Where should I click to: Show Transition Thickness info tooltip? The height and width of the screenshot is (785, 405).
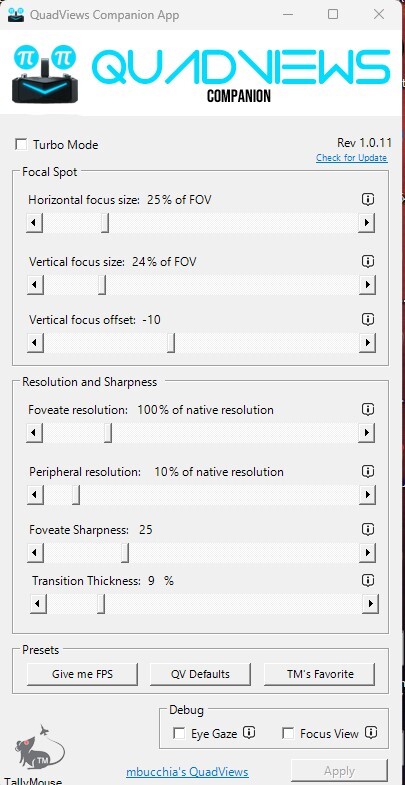[x=368, y=581]
